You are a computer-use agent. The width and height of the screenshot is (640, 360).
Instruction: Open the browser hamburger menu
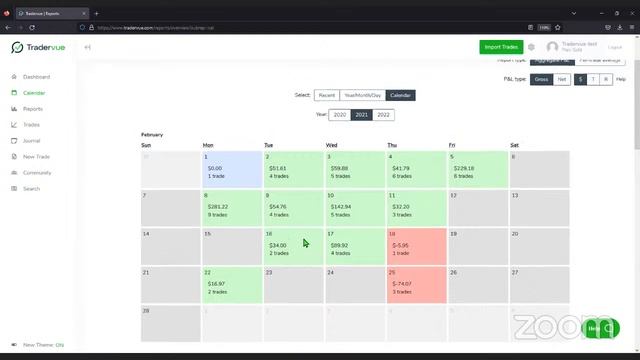point(632,27)
